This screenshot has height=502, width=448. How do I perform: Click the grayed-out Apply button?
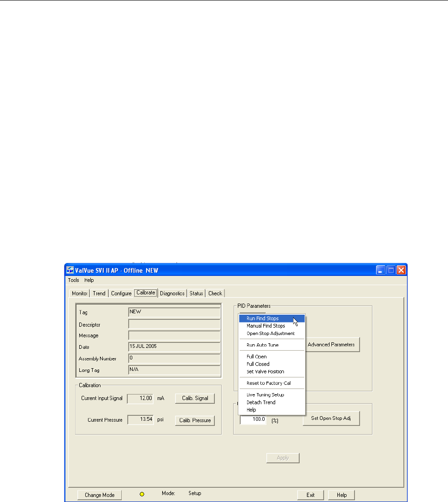pos(283,458)
